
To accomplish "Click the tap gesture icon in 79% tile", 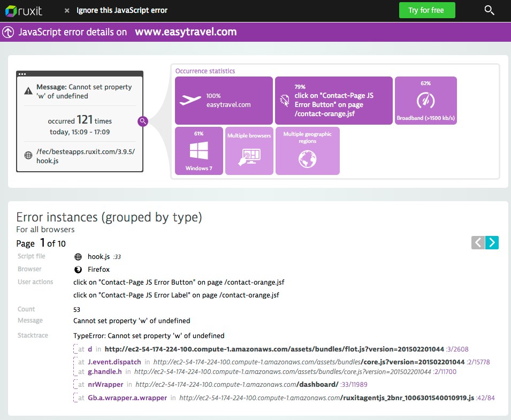I will [285, 101].
